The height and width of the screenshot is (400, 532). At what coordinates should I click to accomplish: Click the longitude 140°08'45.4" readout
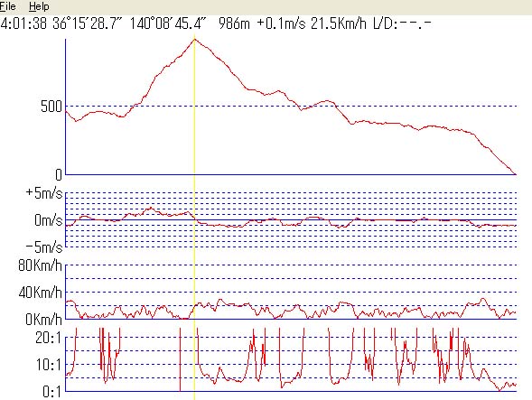pos(168,23)
